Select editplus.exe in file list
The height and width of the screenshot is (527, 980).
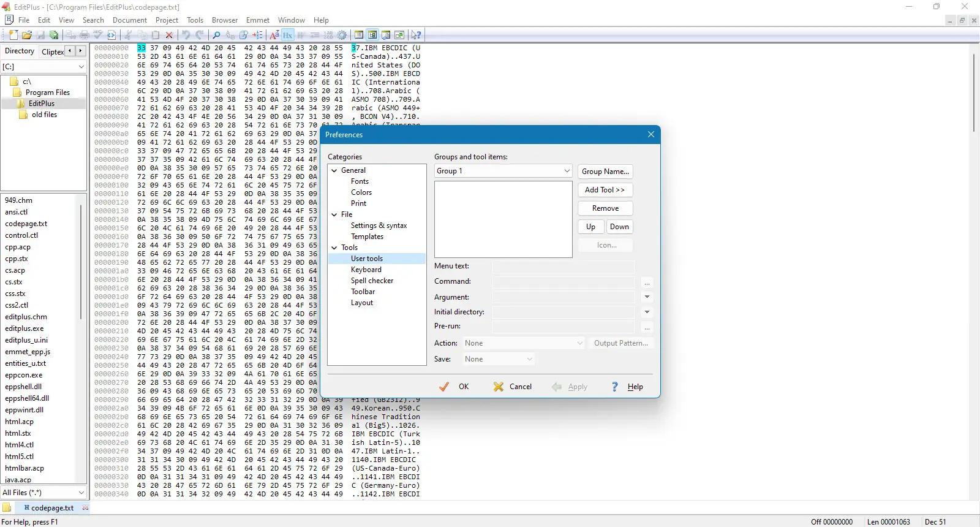pos(24,328)
